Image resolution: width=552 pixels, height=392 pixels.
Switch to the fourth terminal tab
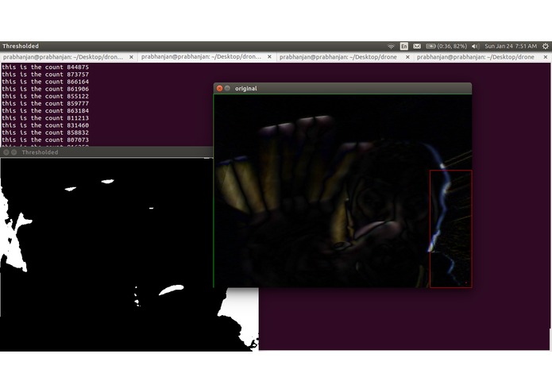482,57
